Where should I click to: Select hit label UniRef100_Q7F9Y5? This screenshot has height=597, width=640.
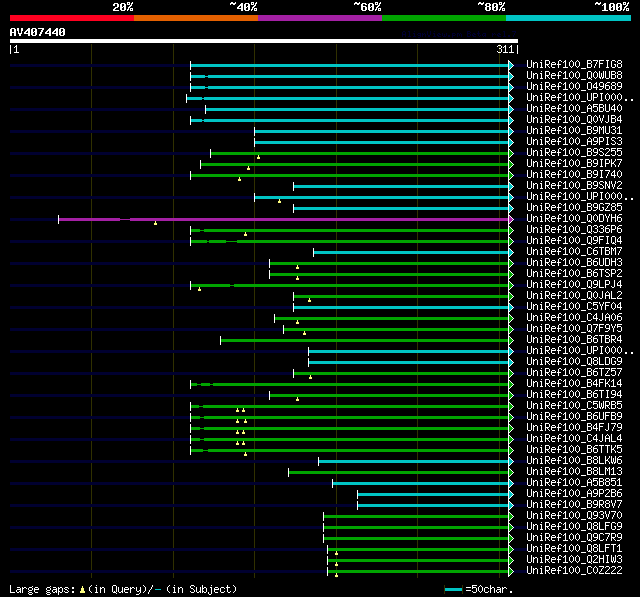pos(574,329)
